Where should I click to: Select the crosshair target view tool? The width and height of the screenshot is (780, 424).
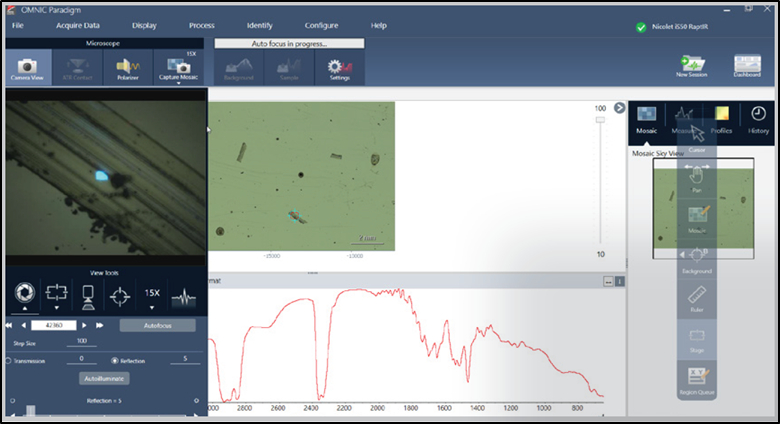[x=120, y=297]
